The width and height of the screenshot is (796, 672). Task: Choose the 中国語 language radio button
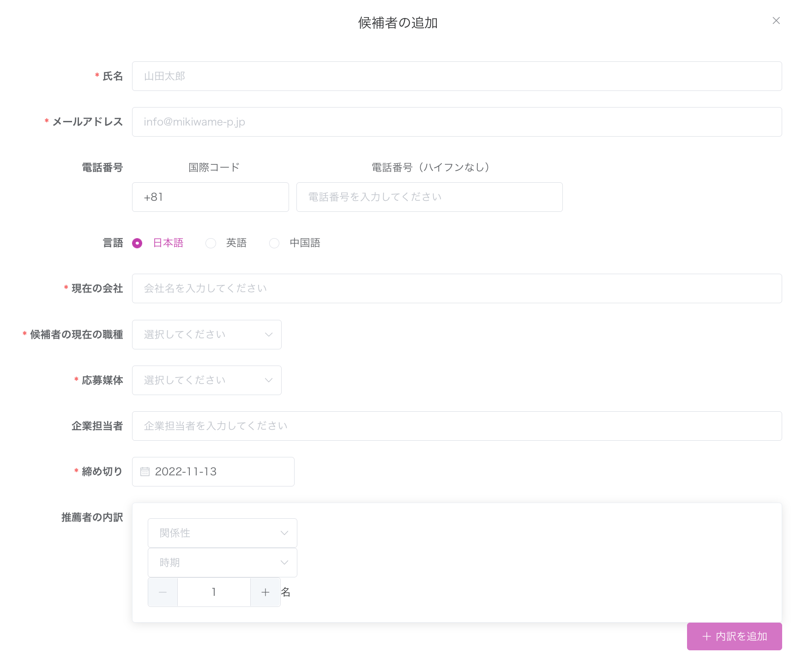[274, 243]
